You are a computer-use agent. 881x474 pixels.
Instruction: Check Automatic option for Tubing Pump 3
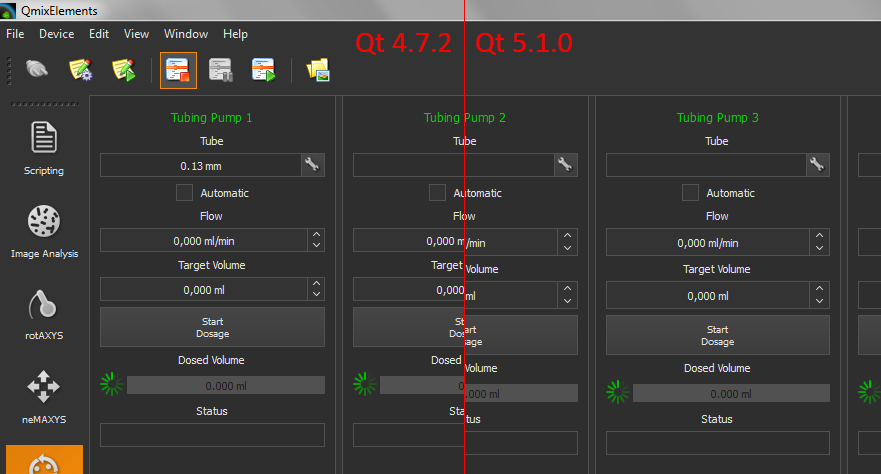[x=690, y=192]
